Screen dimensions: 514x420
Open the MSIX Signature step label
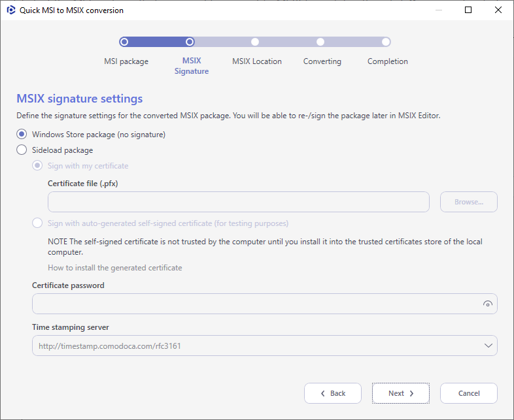[x=192, y=66]
